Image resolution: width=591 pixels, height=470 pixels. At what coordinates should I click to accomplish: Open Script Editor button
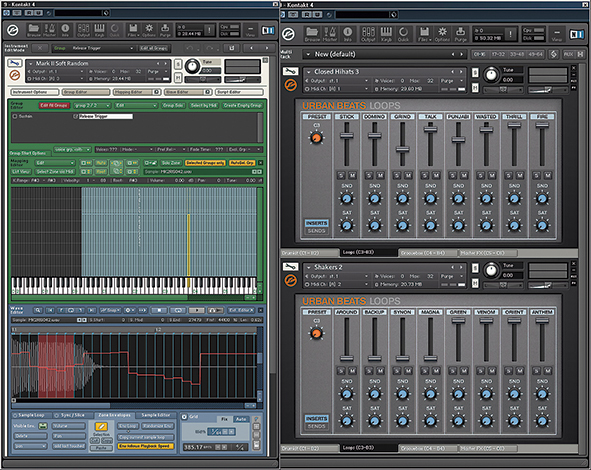click(239, 92)
